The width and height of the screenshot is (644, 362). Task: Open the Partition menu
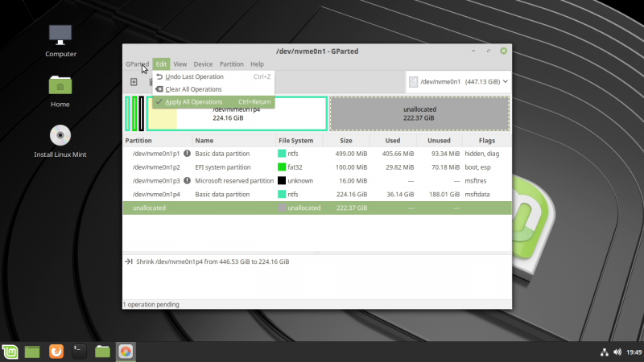(x=232, y=64)
